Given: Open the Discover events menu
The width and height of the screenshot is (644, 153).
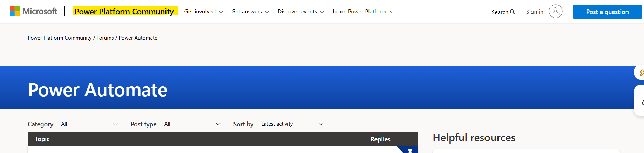Looking at the screenshot, I should click(x=301, y=12).
